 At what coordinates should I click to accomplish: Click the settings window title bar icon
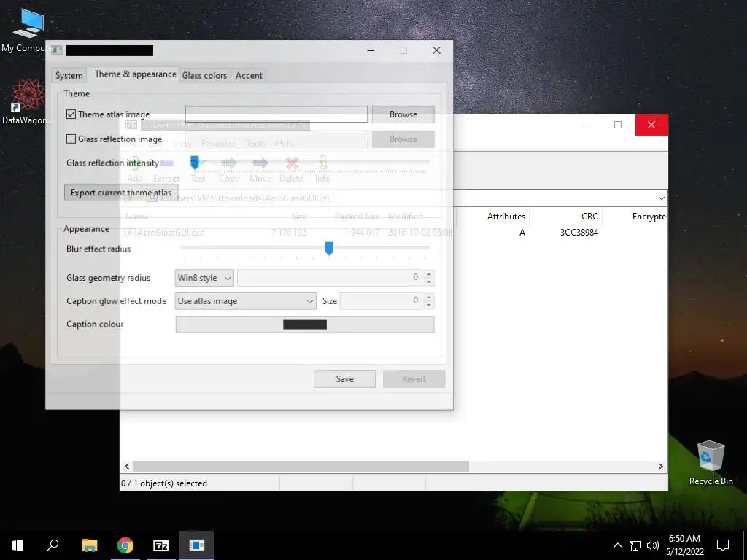[57, 50]
